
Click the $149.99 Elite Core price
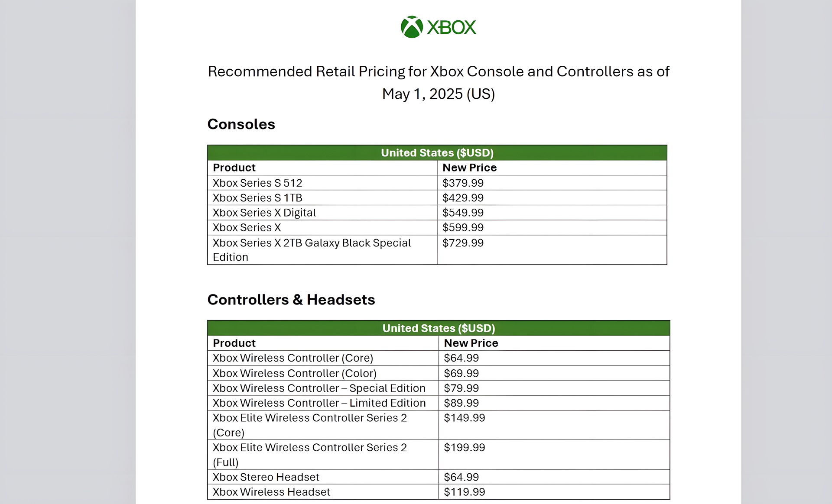coord(464,418)
